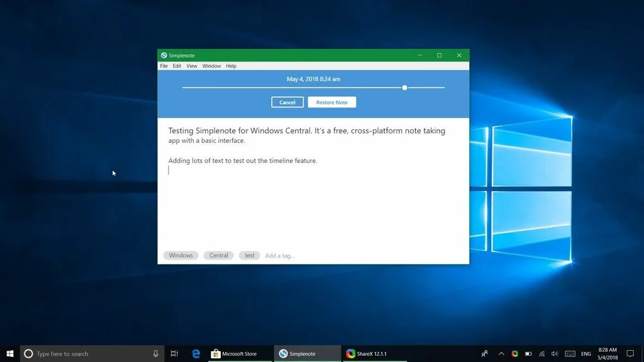Minimize the Simplenote window
The height and width of the screenshot is (362, 644).
(419, 55)
